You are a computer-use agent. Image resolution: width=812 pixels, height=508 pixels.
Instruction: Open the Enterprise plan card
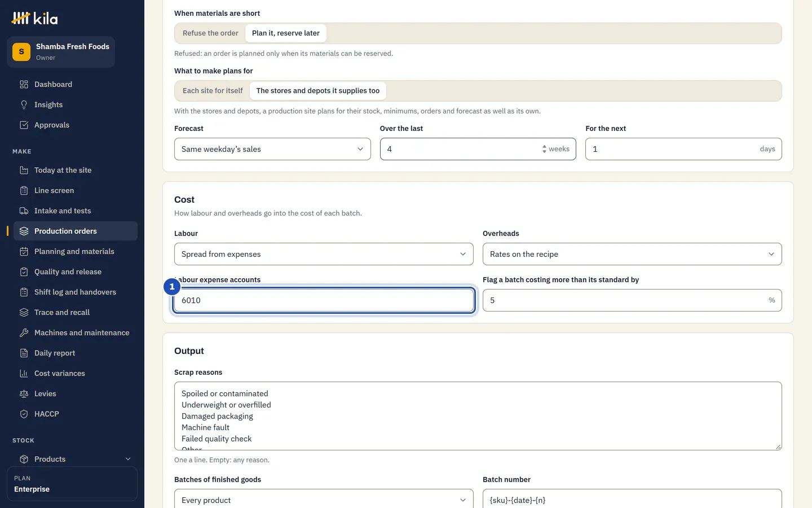72,484
